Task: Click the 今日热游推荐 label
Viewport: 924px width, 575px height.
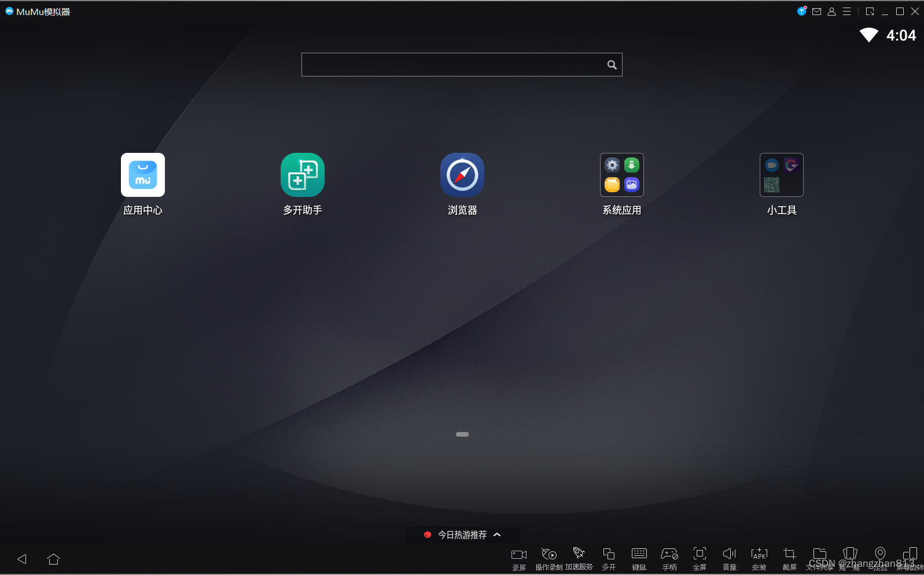Action: pos(462,534)
